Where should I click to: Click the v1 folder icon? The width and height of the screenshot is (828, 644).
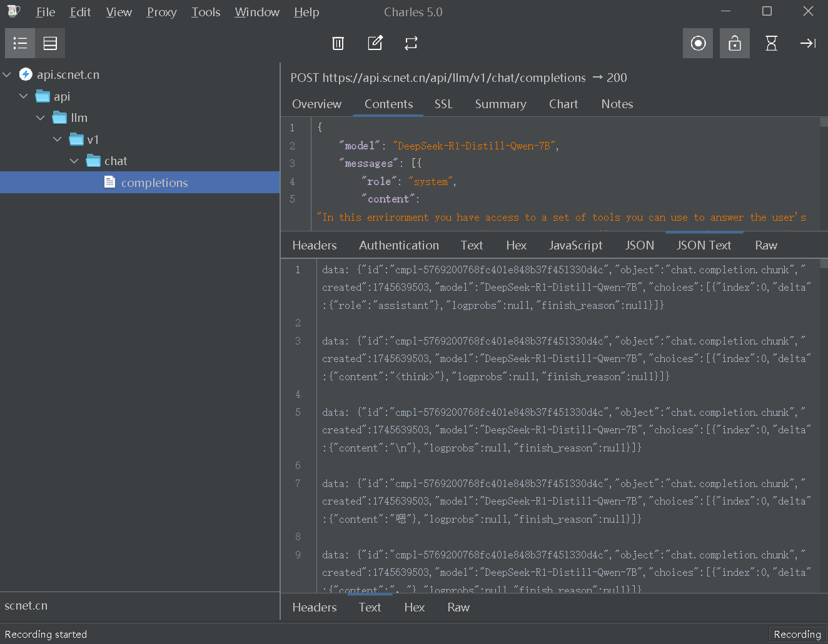[x=76, y=139]
